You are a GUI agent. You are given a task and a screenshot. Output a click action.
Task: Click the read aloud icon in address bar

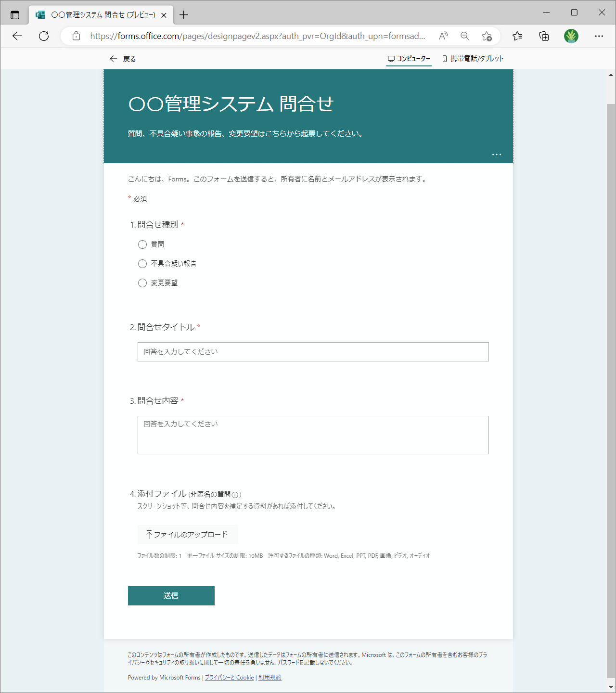coord(443,36)
